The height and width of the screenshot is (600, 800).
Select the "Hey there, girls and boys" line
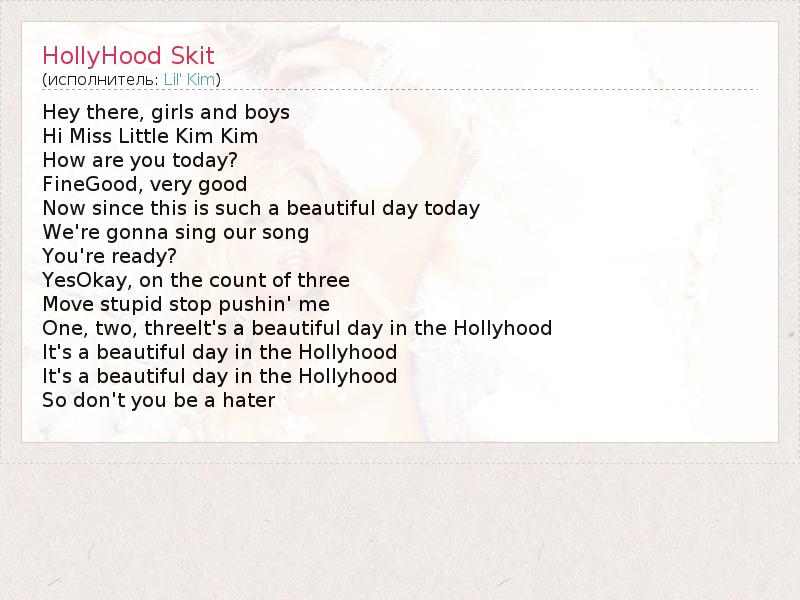point(166,112)
